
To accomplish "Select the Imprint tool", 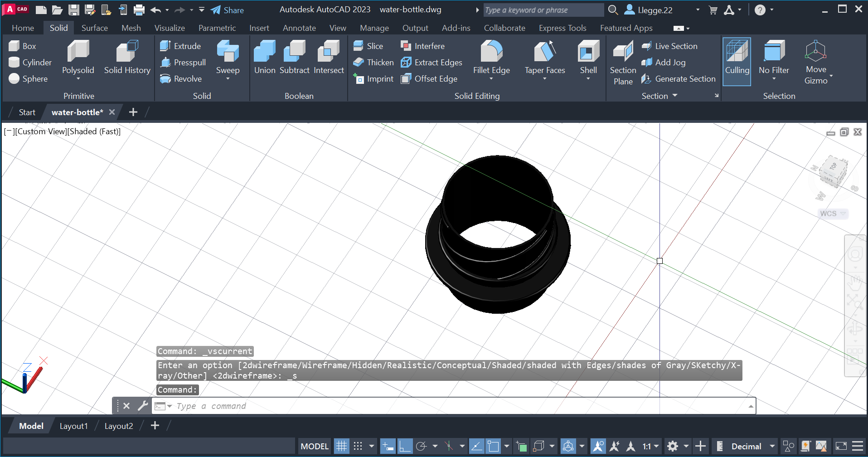I will [x=373, y=78].
